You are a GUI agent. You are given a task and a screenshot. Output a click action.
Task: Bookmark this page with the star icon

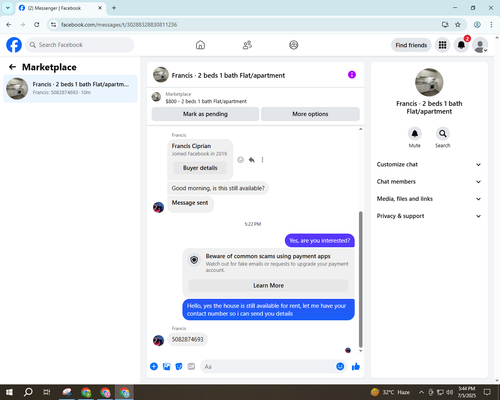[x=458, y=25]
